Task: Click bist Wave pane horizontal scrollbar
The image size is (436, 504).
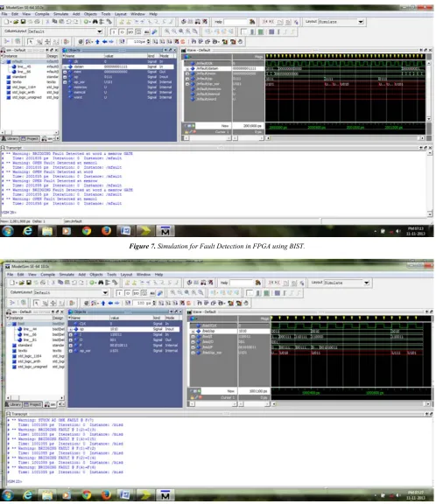Action: (351, 404)
